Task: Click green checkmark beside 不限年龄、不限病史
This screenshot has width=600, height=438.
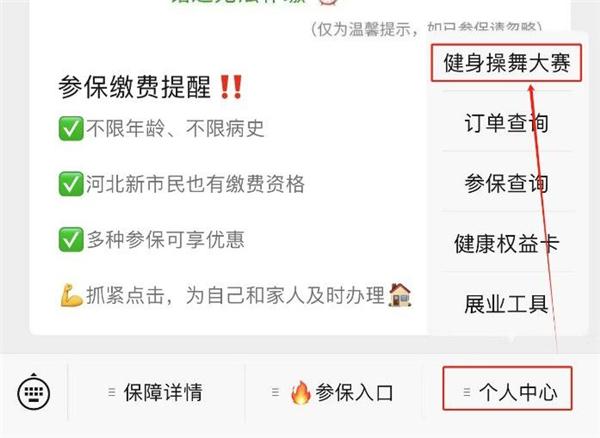Action: pos(71,129)
